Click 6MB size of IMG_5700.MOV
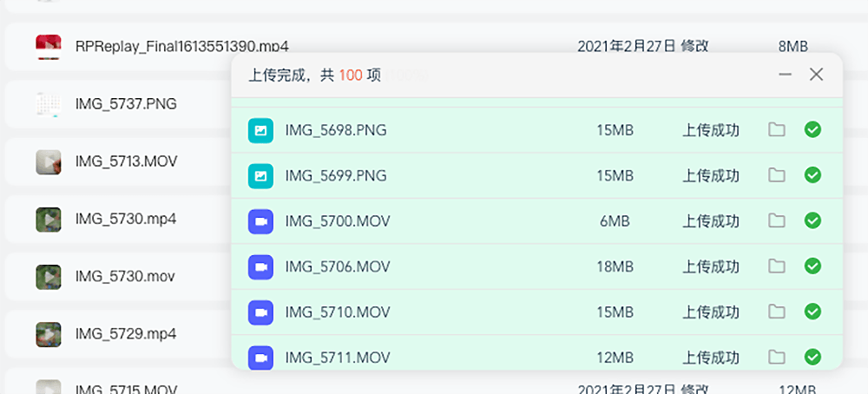868x394 pixels. coord(615,221)
